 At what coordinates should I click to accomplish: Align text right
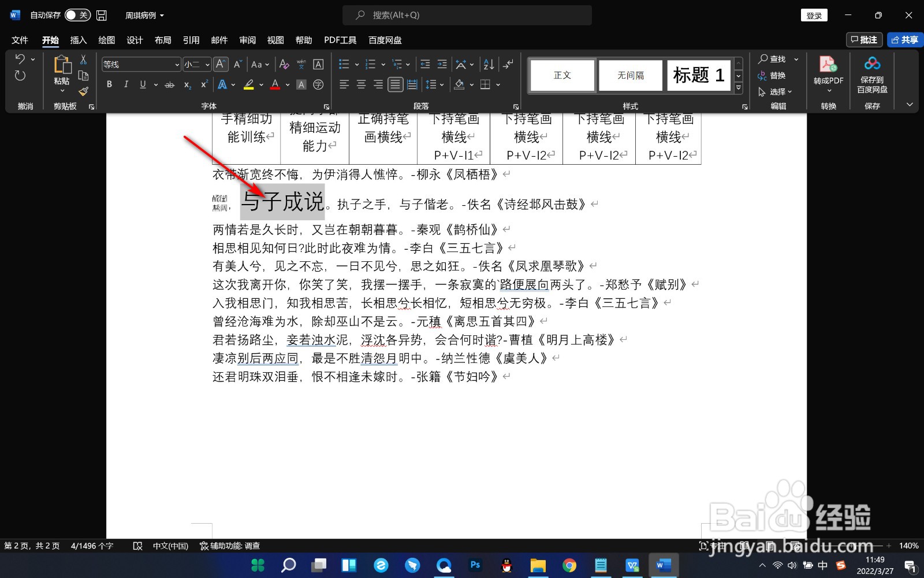[x=378, y=84]
